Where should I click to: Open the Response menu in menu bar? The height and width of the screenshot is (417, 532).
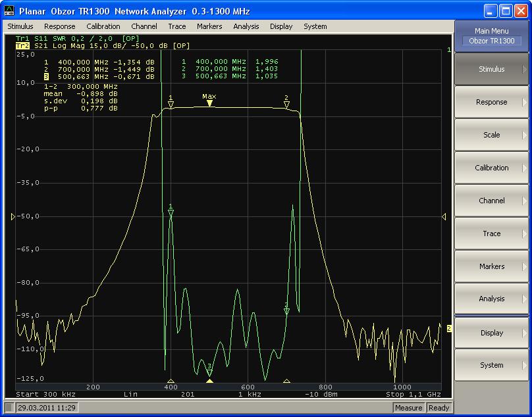click(60, 26)
